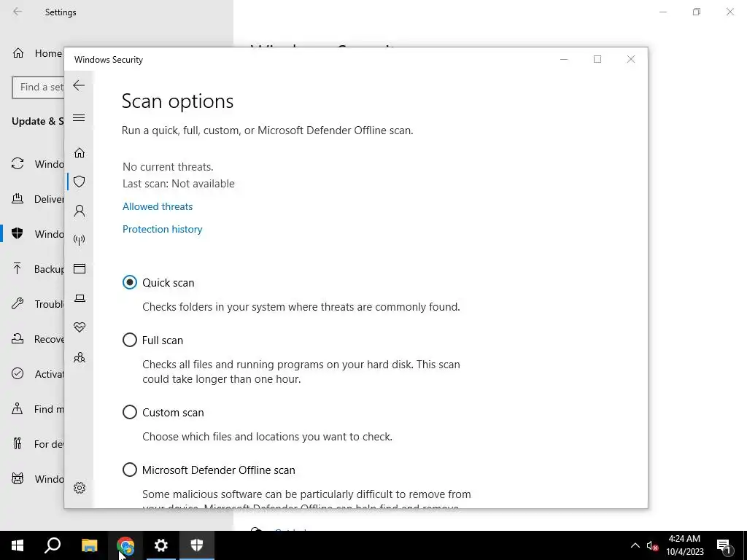This screenshot has height=560, width=747.
Task: Click the Find a setting search box
Action: 38,87
